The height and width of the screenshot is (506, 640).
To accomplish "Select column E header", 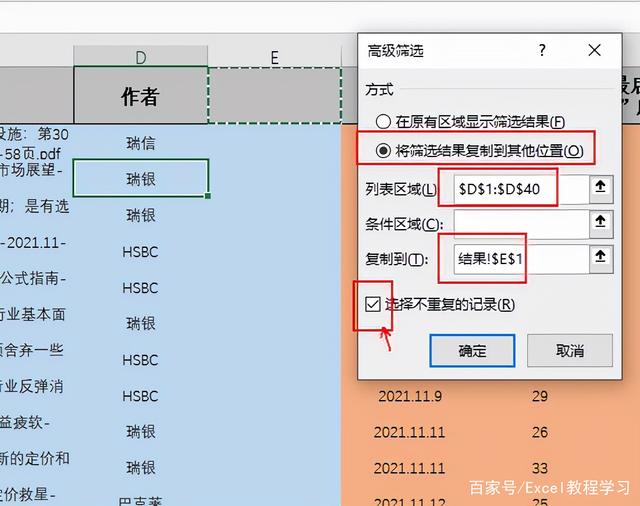I will click(275, 56).
